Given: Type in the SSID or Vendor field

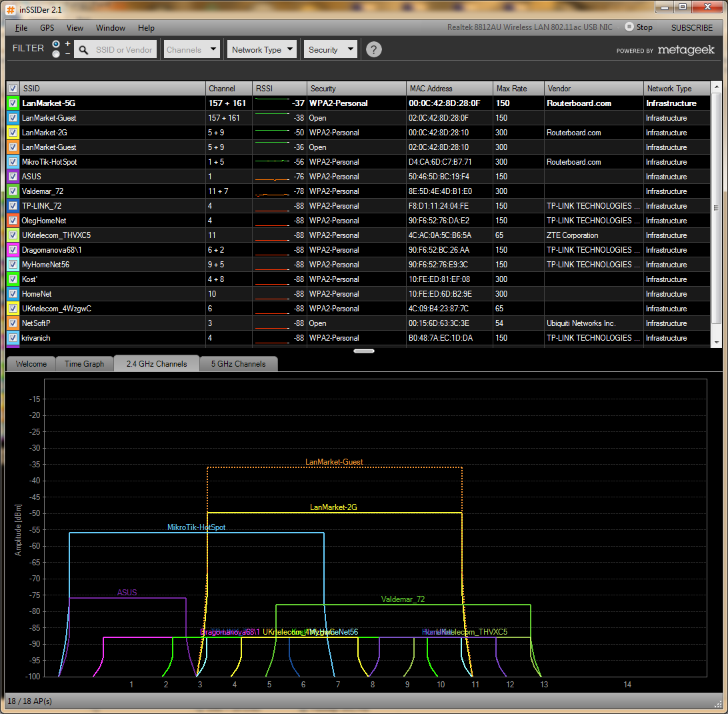Looking at the screenshot, I should click(124, 50).
